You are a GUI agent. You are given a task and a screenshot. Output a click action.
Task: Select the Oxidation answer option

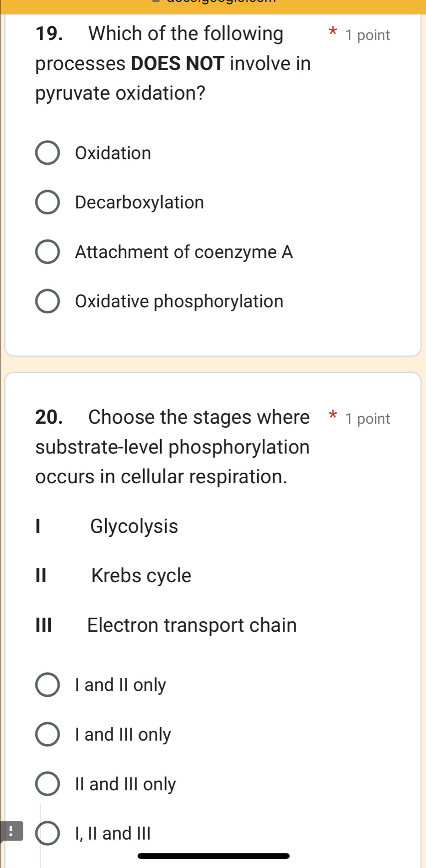[x=48, y=153]
